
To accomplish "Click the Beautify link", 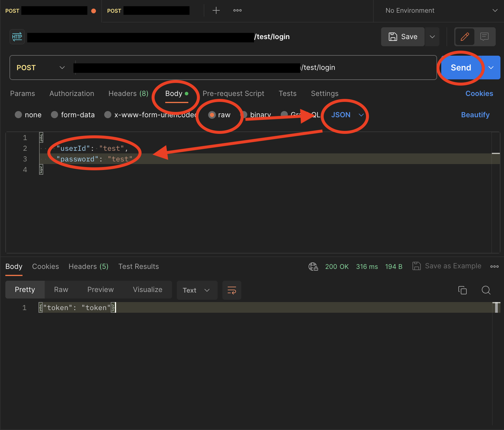I will pos(475,115).
